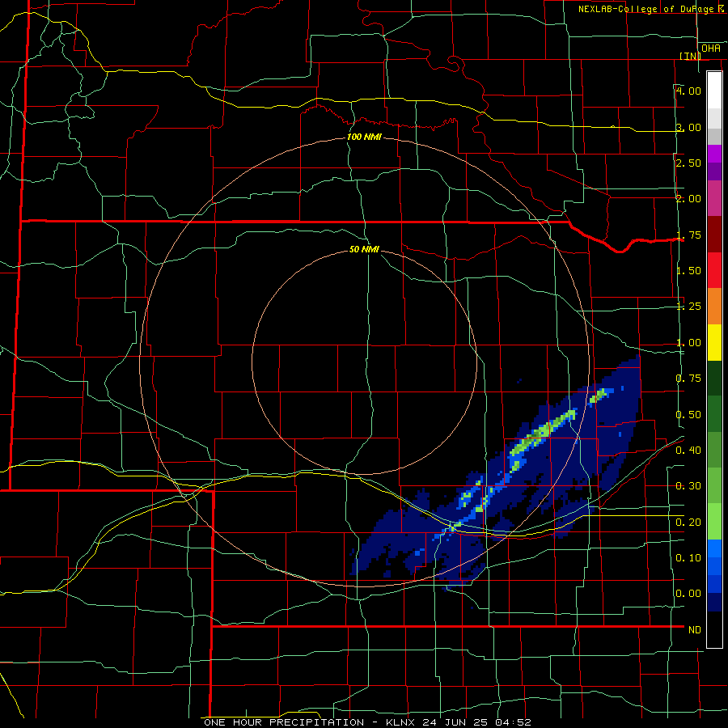The height and width of the screenshot is (728, 728).
Task: Click the 0.20 legend value
Action: [x=688, y=522]
